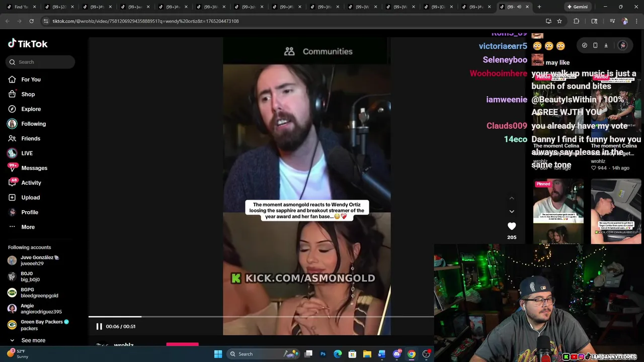Open Juve González account
The width and height of the screenshot is (644, 362).
click(34, 260)
